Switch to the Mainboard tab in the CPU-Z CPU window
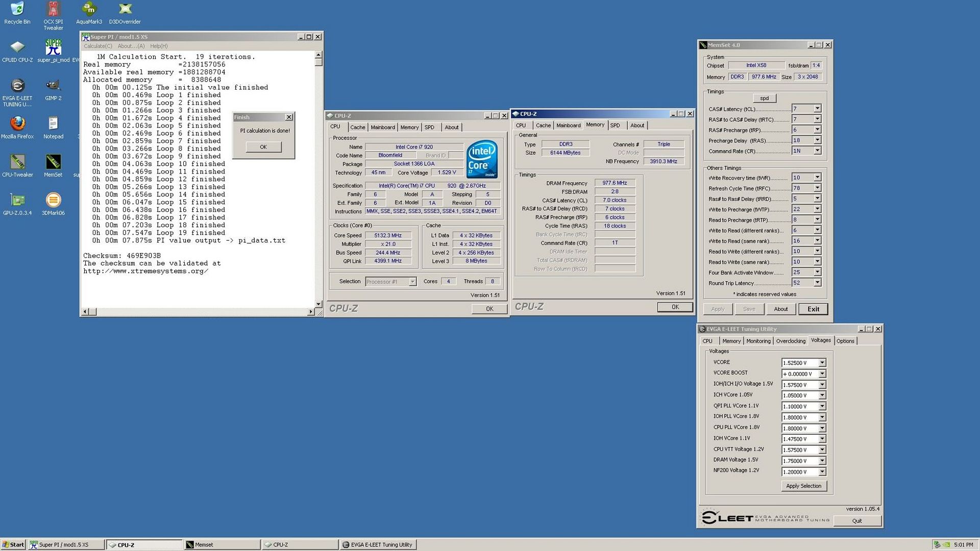Image resolution: width=980 pixels, height=551 pixels. click(x=382, y=127)
